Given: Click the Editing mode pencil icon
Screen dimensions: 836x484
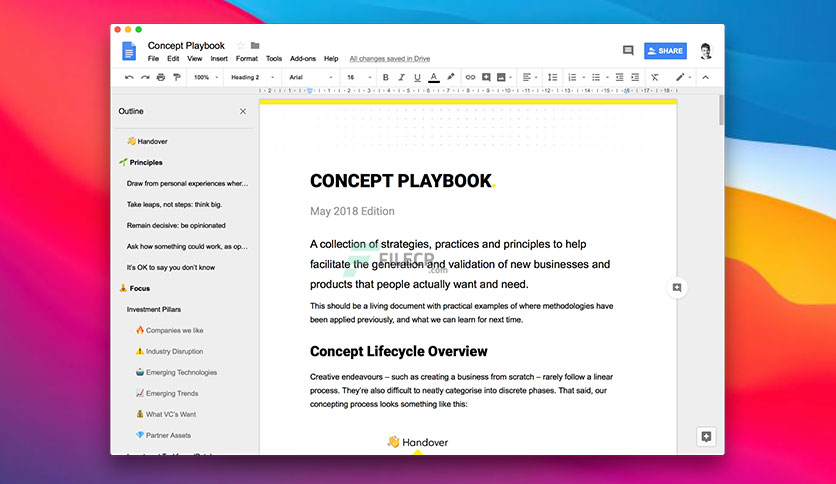Looking at the screenshot, I should pos(680,77).
